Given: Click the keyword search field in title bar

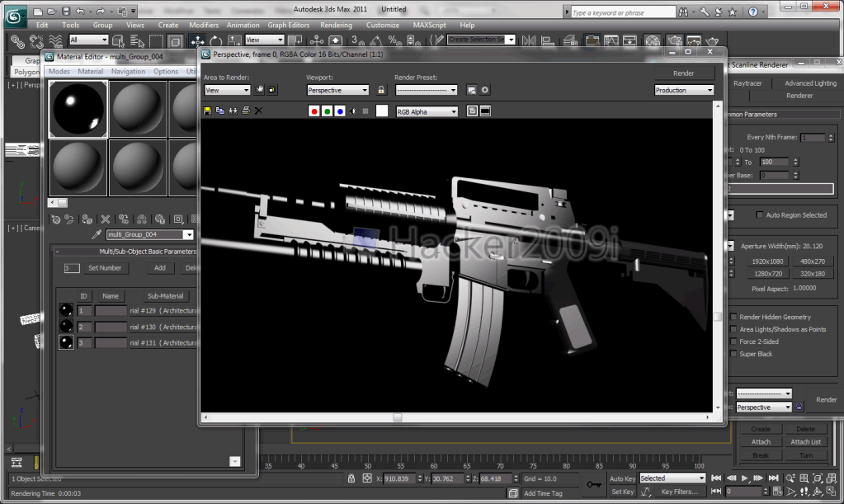Looking at the screenshot, I should point(623,12).
